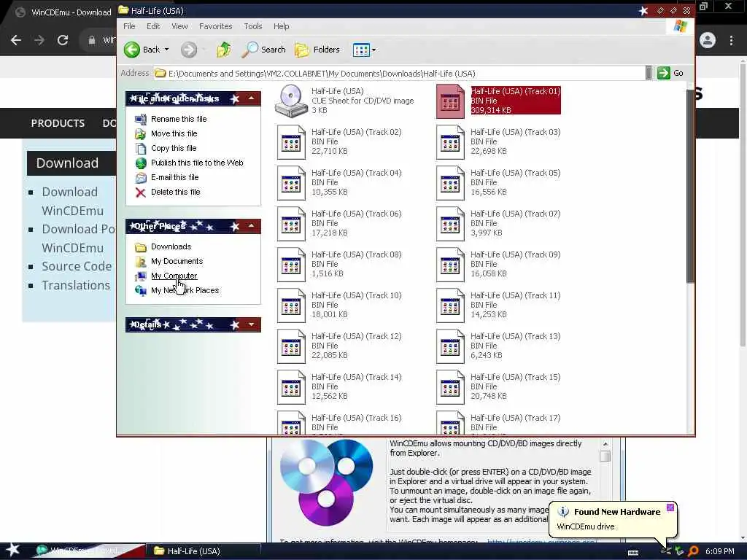Open My Network Places link
The width and height of the screenshot is (747, 560).
[x=185, y=290]
